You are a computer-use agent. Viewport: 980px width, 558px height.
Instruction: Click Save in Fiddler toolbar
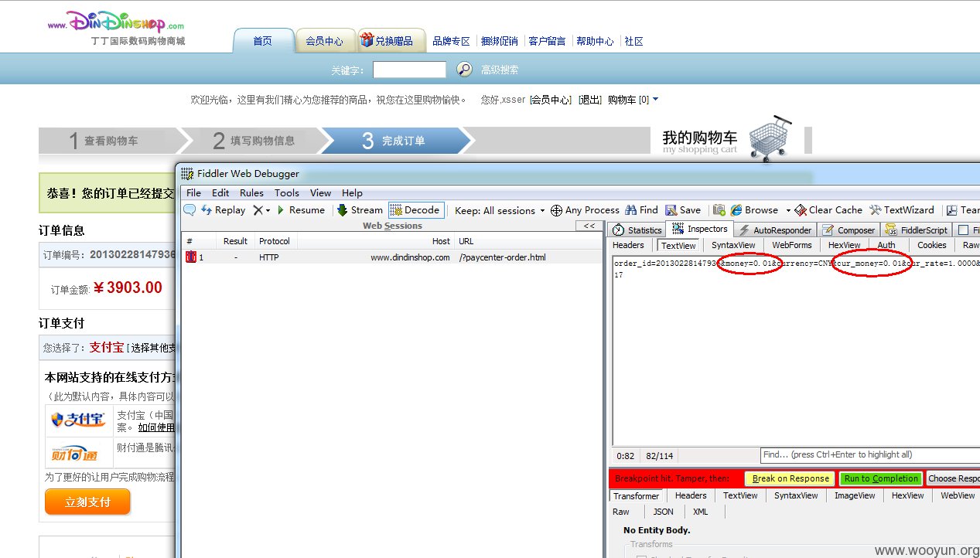(x=683, y=210)
